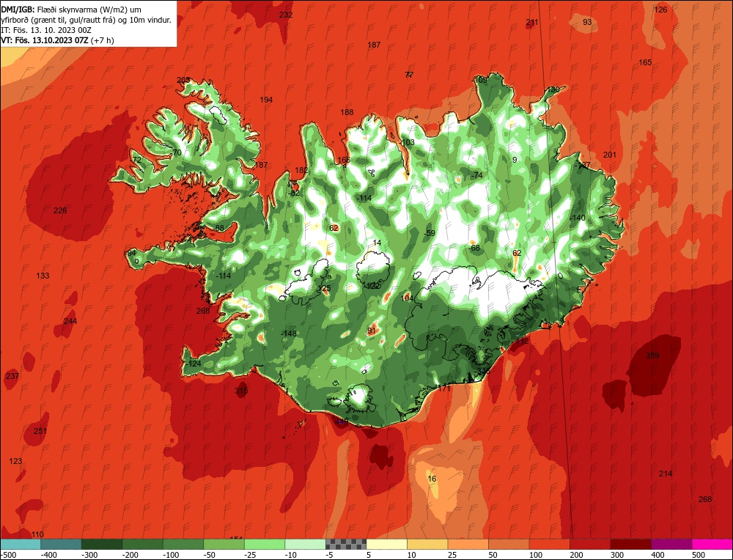Click the value 133 over the sea
Screen dimensions: 733x560
pyautogui.click(x=43, y=276)
